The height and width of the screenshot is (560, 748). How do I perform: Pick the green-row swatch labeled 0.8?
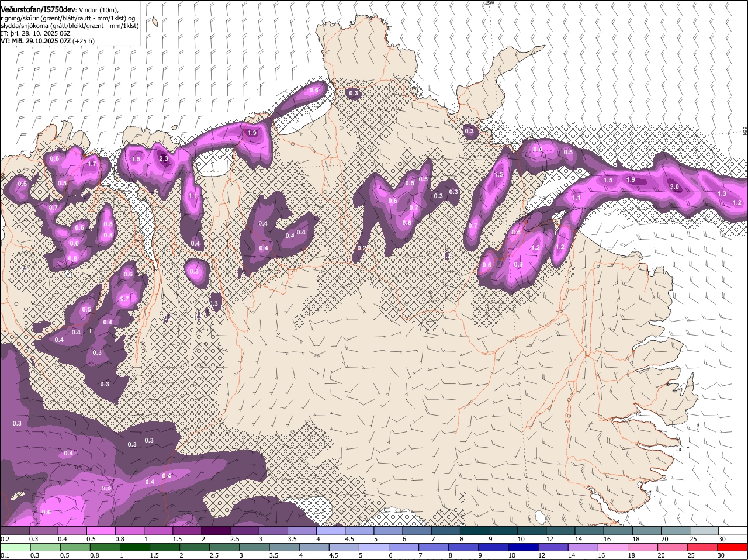(x=105, y=547)
